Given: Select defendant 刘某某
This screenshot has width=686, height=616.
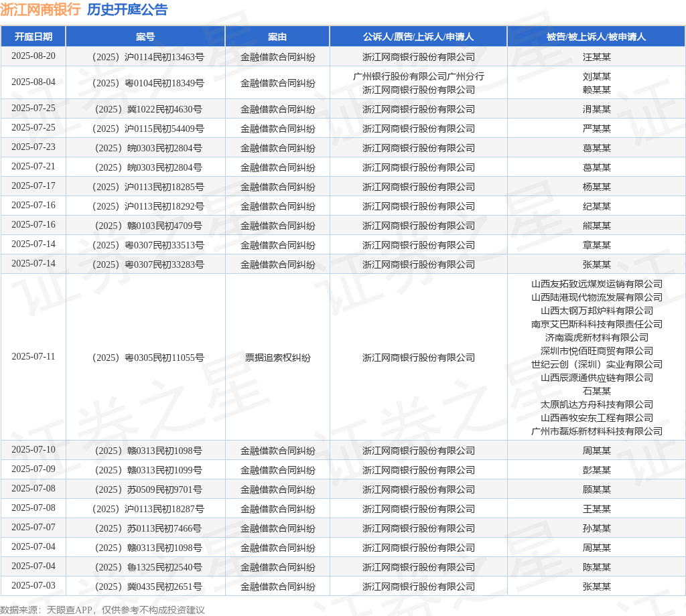Looking at the screenshot, I should [596, 76].
